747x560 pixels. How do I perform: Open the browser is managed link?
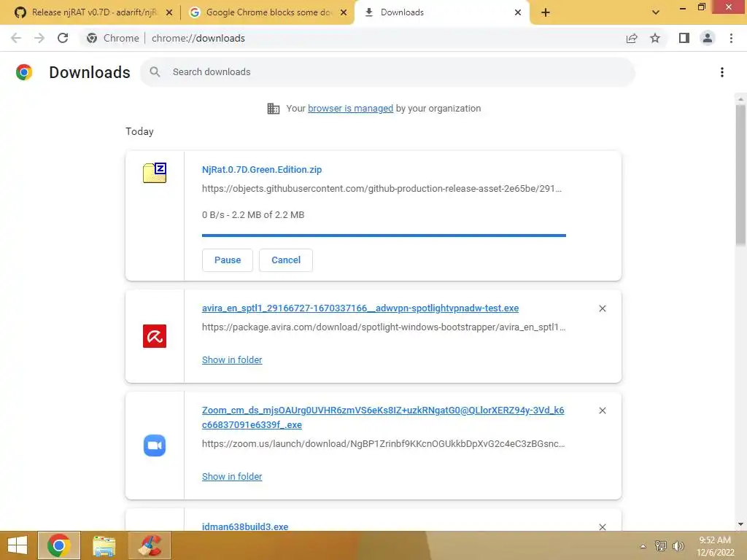click(351, 109)
